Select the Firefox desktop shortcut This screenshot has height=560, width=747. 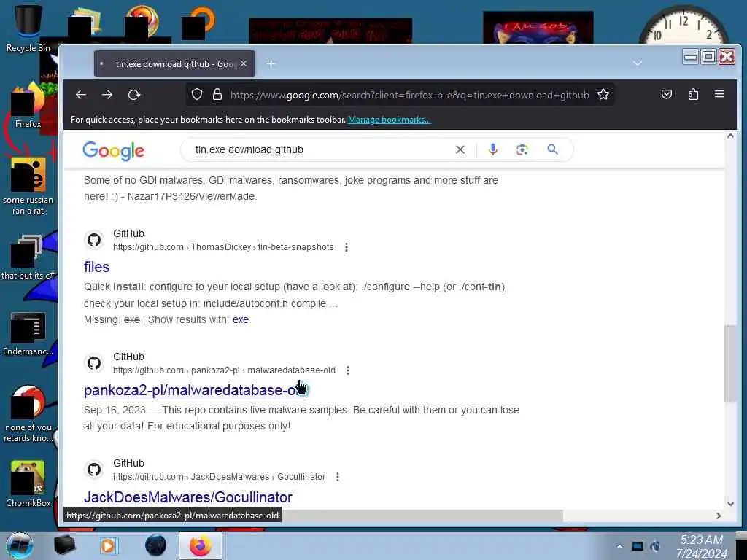28,106
